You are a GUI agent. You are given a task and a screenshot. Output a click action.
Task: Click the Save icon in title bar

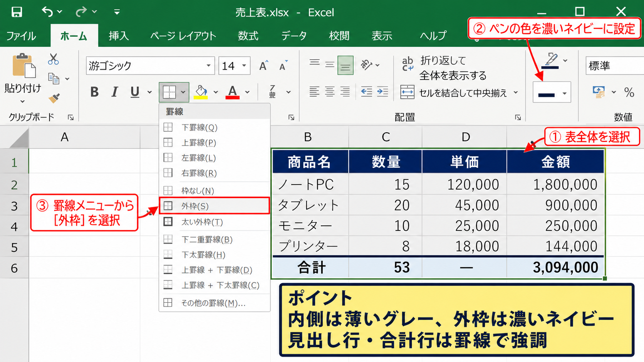tap(17, 12)
